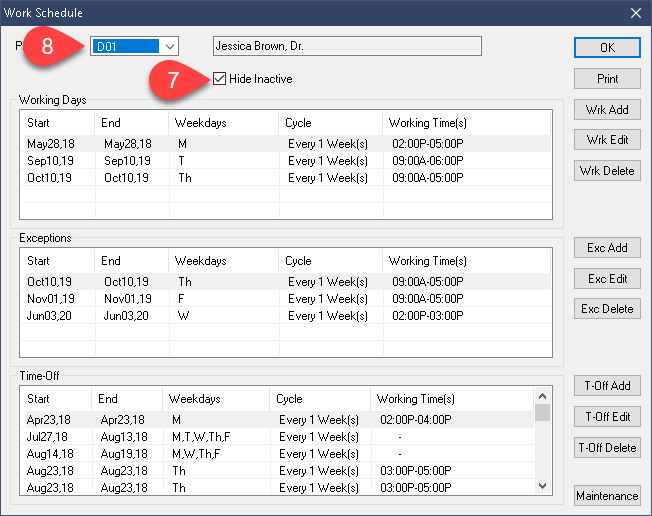Click T-Off Delete button

click(607, 448)
